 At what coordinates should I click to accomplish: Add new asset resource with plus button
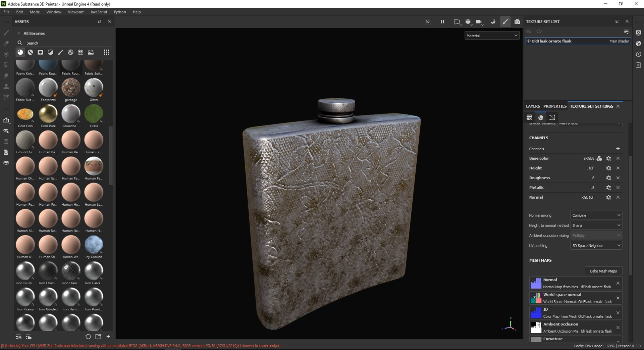click(x=108, y=337)
